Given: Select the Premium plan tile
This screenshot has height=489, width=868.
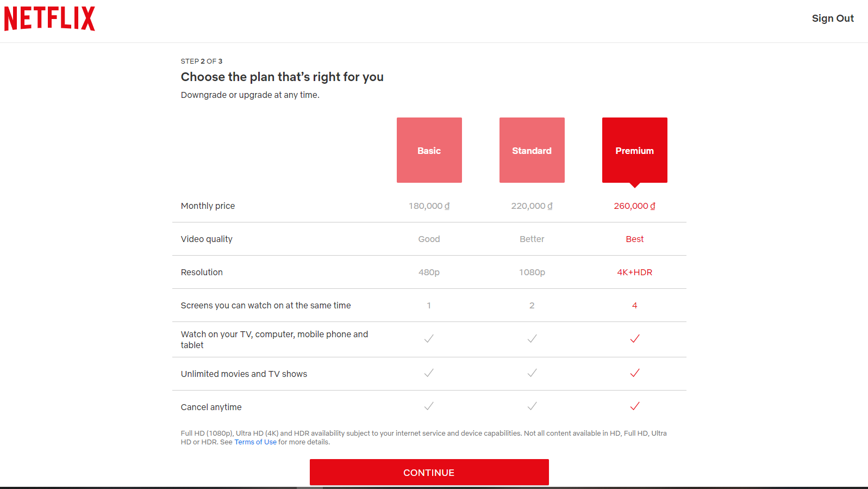Looking at the screenshot, I should point(634,150).
